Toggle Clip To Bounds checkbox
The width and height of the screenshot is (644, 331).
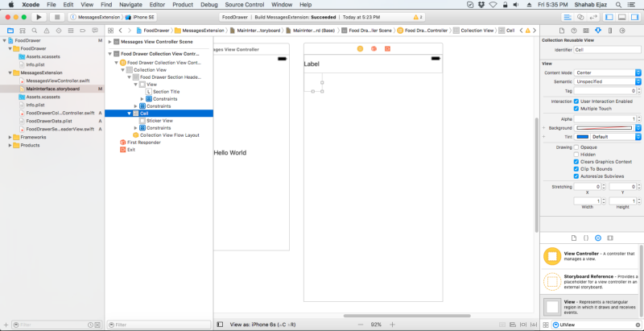point(576,169)
